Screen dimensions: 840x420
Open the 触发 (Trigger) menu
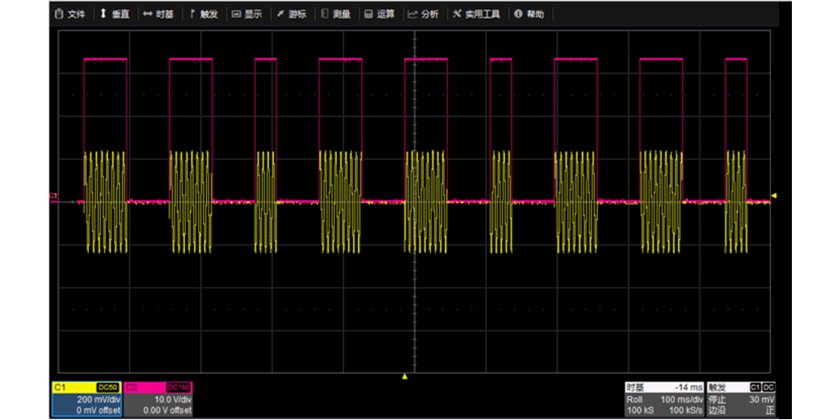[x=203, y=15]
